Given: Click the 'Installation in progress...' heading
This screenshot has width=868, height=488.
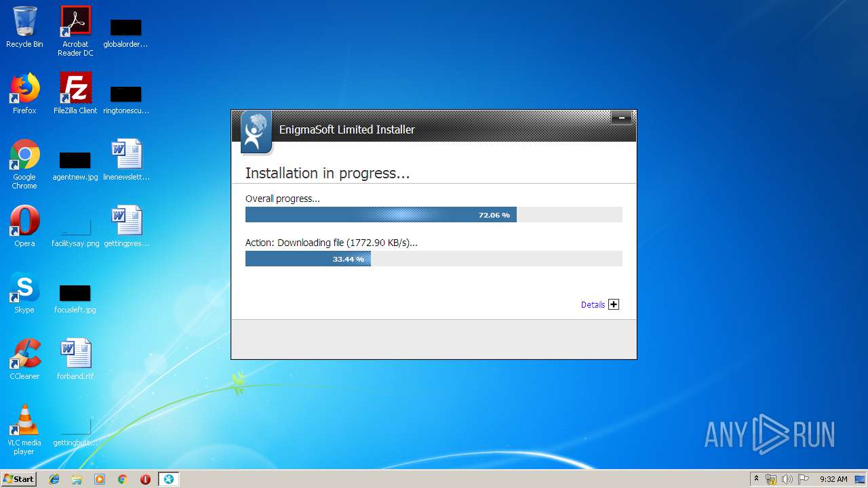Looking at the screenshot, I should pyautogui.click(x=328, y=173).
